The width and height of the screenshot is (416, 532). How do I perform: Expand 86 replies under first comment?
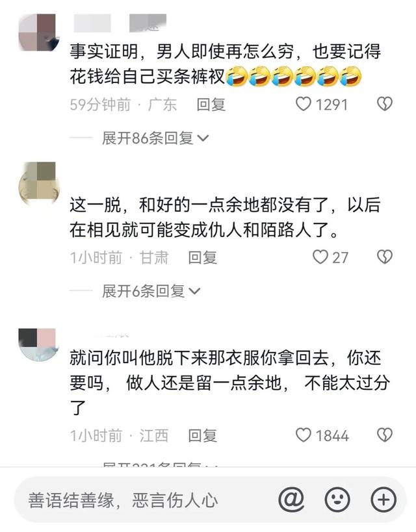[x=155, y=138]
